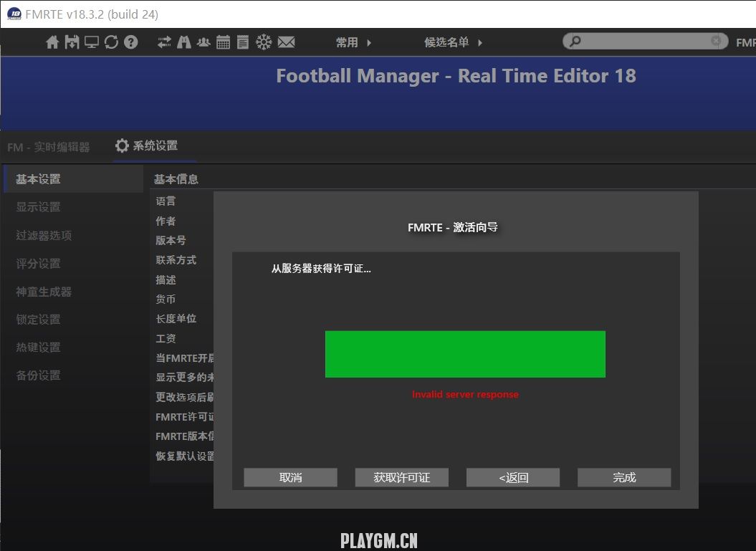Viewport: 756px width, 551px height.
Task: Go back using the <返回 button
Action: pyautogui.click(x=513, y=477)
